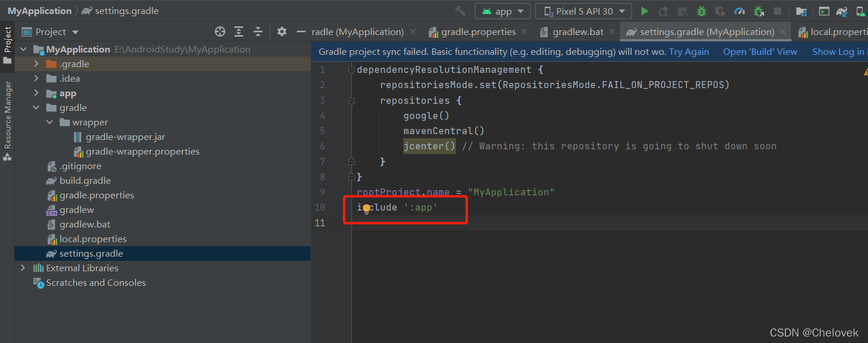Switch to the local.properties tab
This screenshot has height=343, width=868.
[x=834, y=32]
